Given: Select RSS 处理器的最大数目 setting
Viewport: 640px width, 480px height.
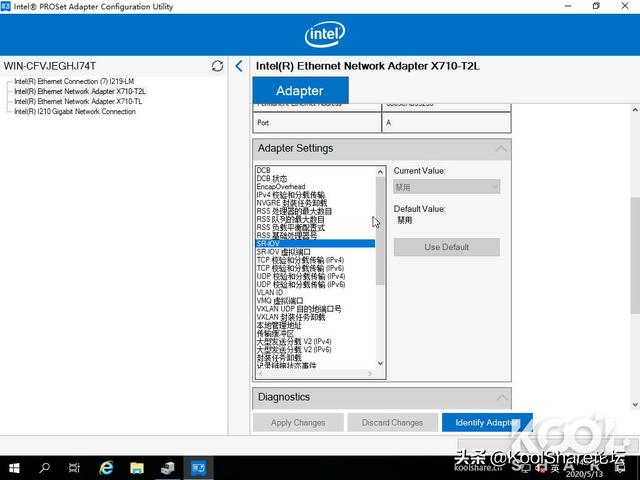Looking at the screenshot, I should coord(294,211).
